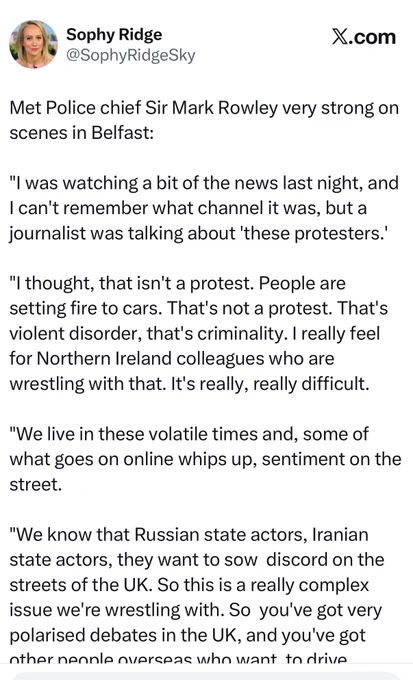413x680 pixels.
Task: Open the Sophy Ridge display name
Action: pos(114,35)
